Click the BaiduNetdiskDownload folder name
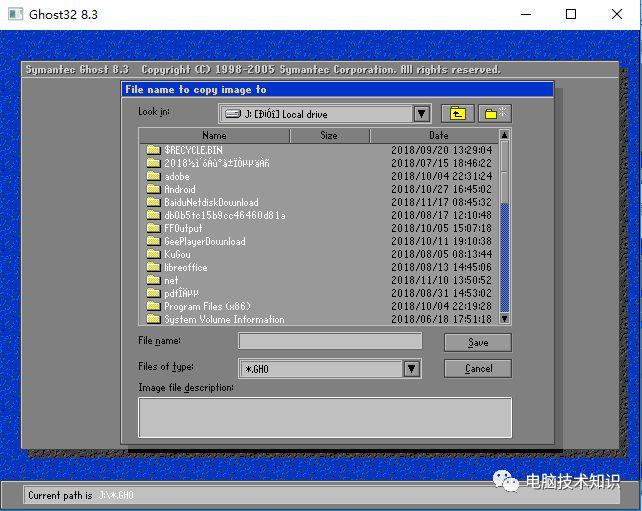Viewport: 642px width, 511px height. click(211, 202)
